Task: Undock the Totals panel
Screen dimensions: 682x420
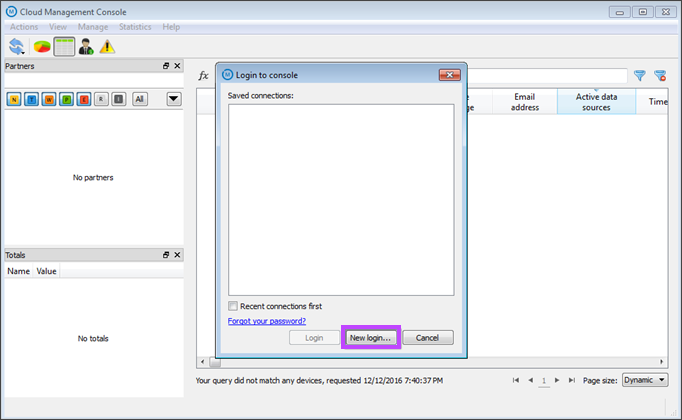Action: click(x=166, y=255)
